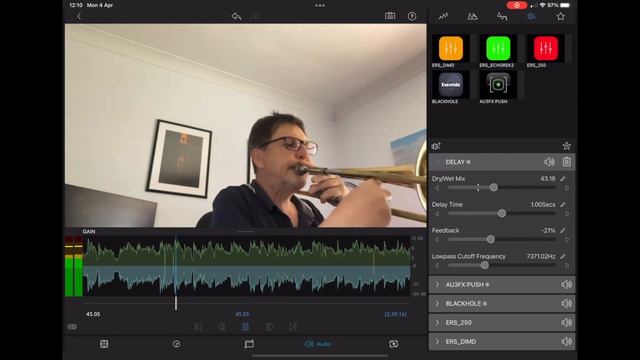The image size is (640, 360).
Task: Add the ERS_250 red effect
Action: 545,48
